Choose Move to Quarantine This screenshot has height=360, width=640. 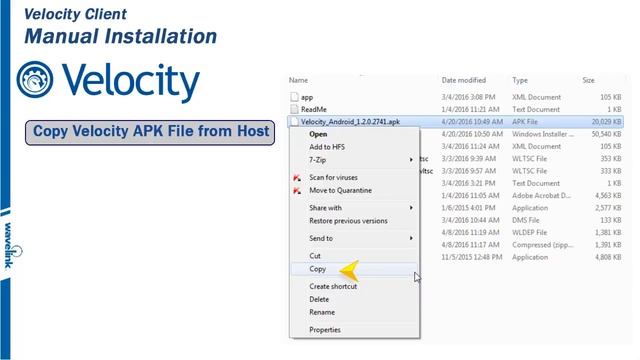pyautogui.click(x=340, y=191)
